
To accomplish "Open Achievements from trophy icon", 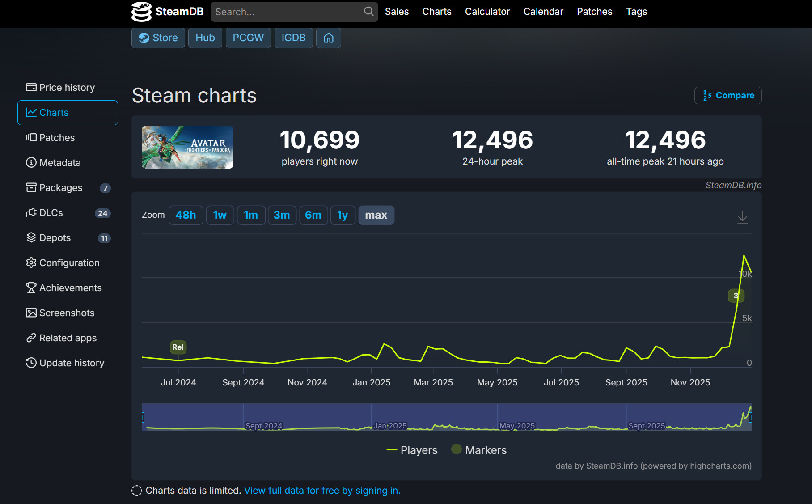I will pos(31,288).
